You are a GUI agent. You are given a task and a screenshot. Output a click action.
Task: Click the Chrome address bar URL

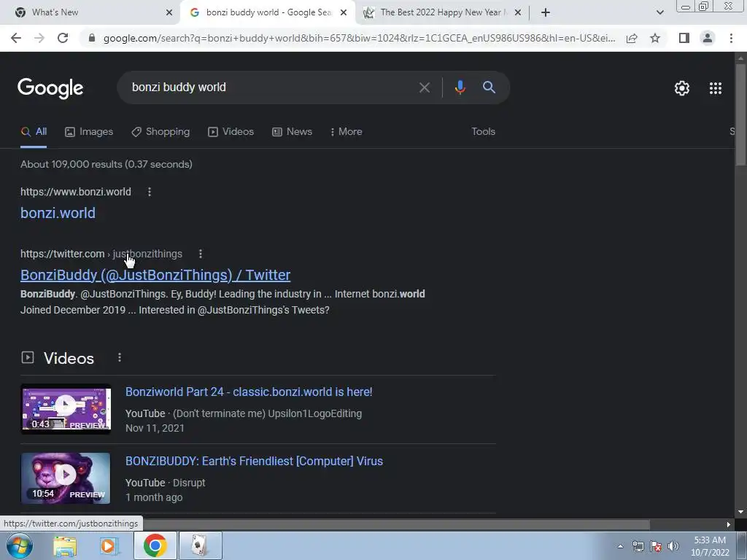(359, 38)
